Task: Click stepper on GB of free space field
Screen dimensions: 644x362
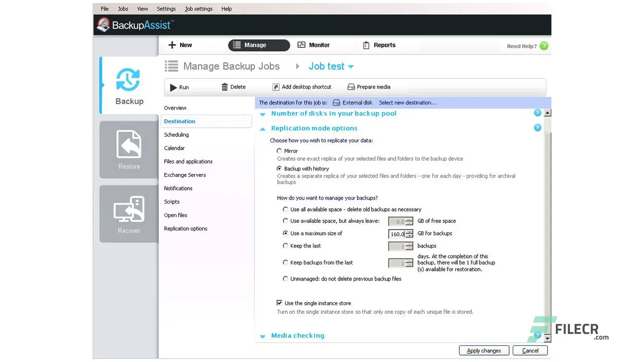Action: [409, 221]
